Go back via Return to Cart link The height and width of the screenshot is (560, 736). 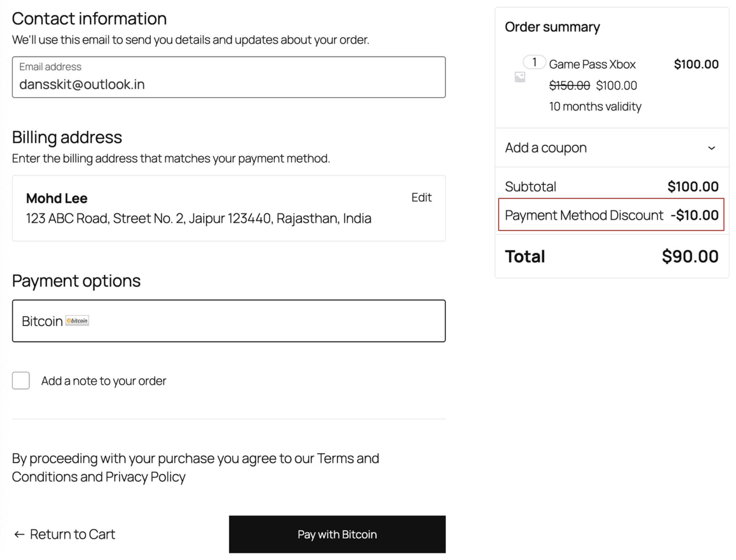click(65, 534)
